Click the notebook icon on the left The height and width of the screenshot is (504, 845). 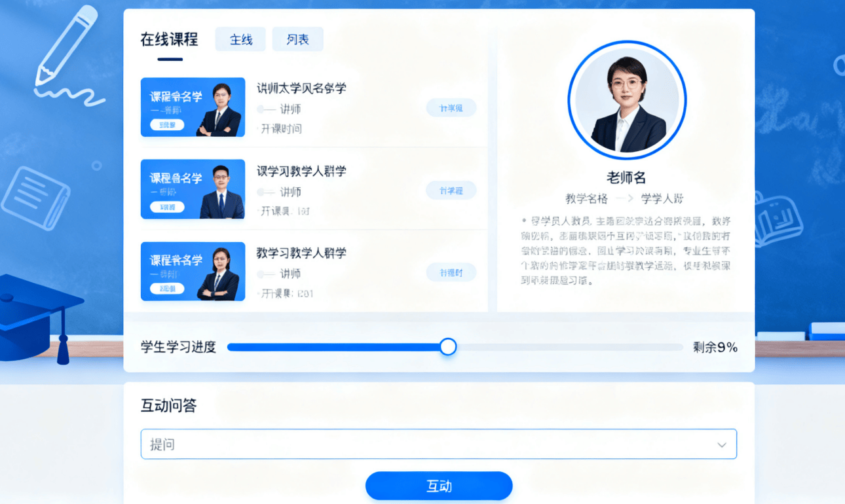coord(35,198)
